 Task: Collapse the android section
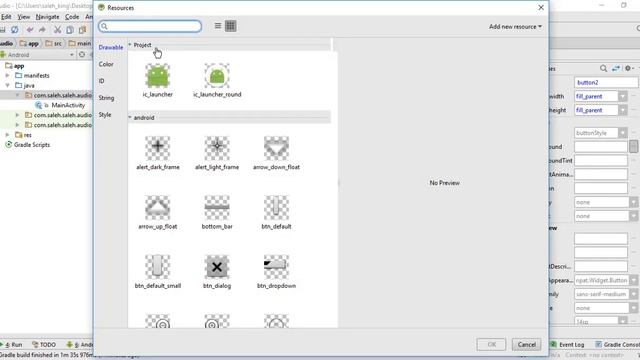click(130, 118)
